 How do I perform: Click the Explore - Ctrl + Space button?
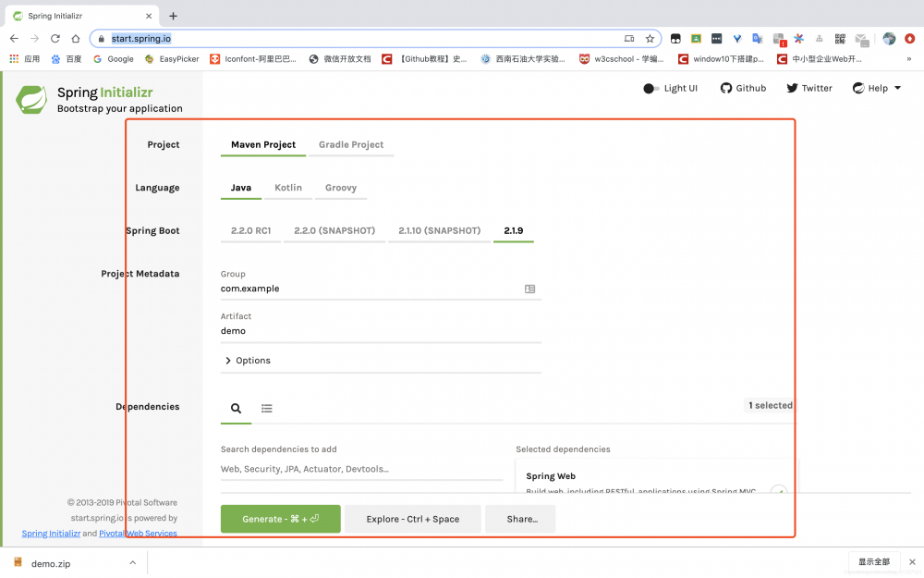(x=412, y=520)
